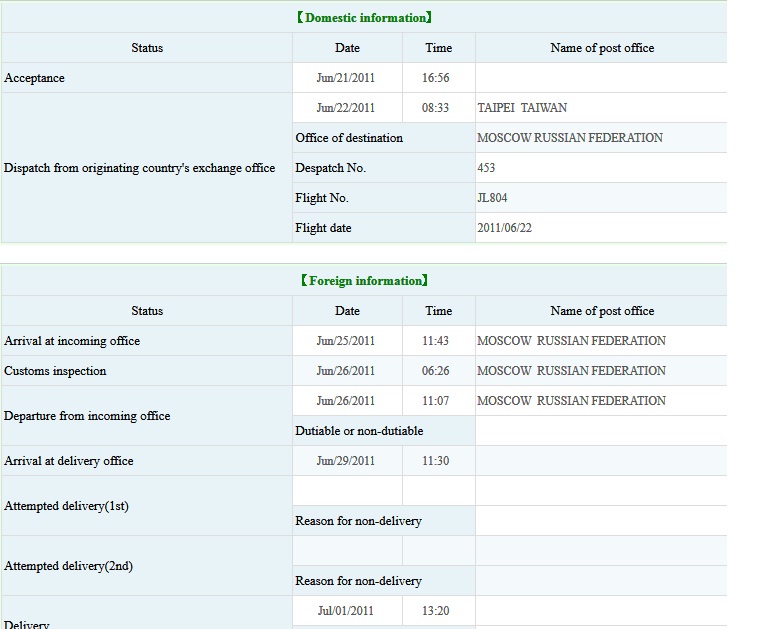The image size is (768, 629).
Task: Click the Dutiable or non-dutiable label
Action: [x=359, y=431]
